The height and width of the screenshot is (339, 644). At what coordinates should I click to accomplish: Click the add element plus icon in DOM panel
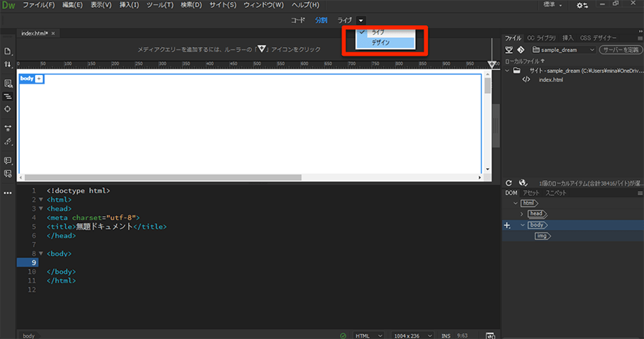507,225
